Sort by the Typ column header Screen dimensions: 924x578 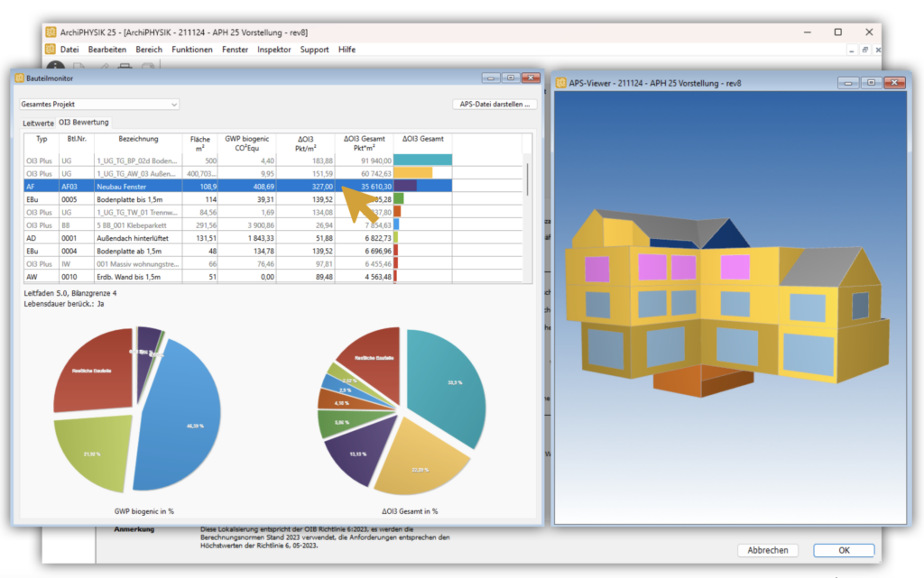tap(42, 143)
